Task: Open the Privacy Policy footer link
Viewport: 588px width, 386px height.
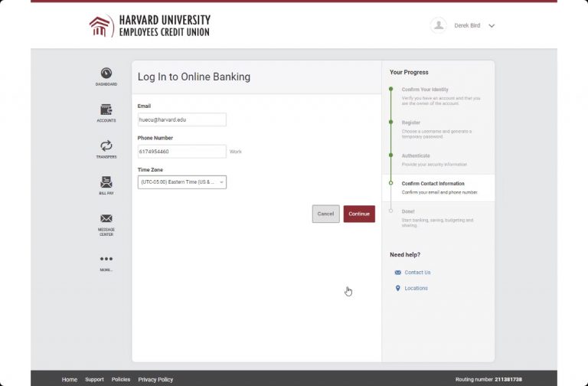Action: click(x=155, y=380)
